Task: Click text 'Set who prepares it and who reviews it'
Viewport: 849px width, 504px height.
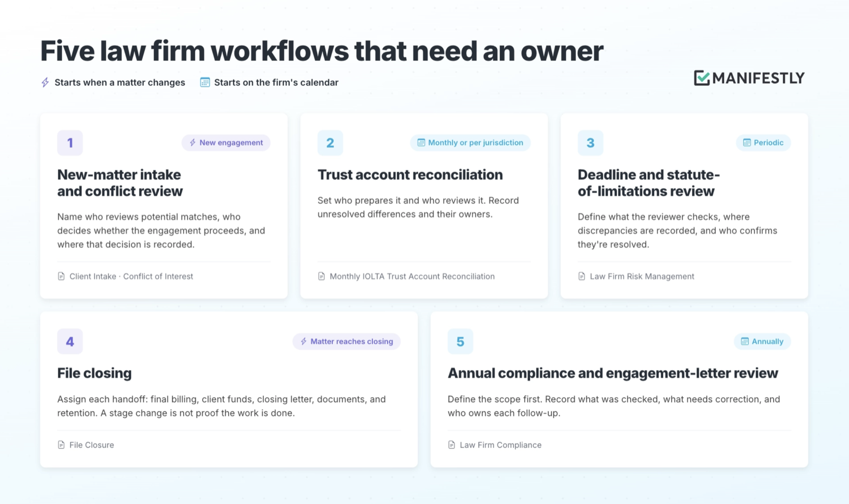Action: point(401,201)
